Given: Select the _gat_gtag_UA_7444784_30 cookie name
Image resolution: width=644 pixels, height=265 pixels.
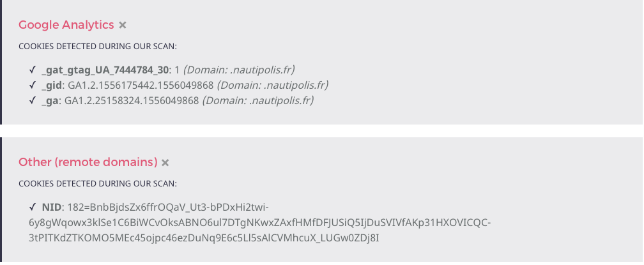Looking at the screenshot, I should tap(105, 70).
